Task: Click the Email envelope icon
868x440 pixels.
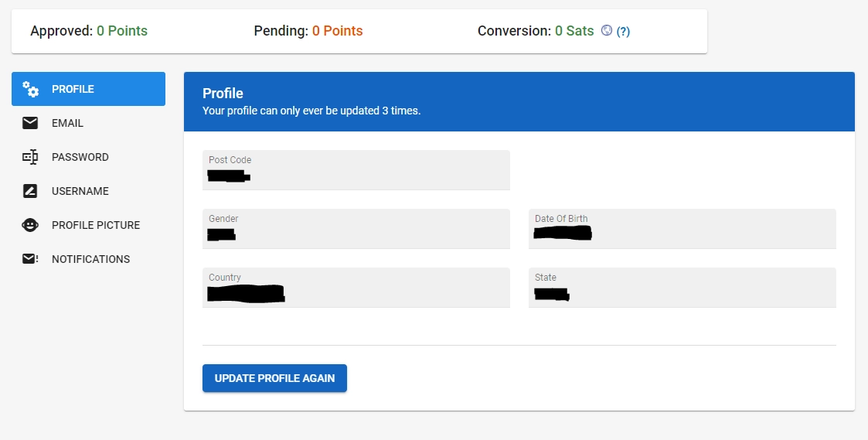Action: tap(30, 123)
